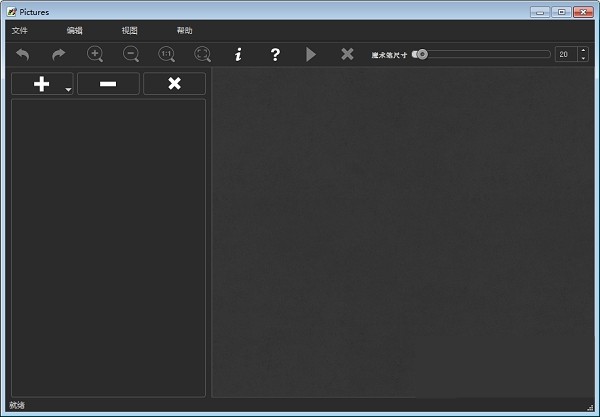Zoom in with the magnifier plus icon
The width and height of the screenshot is (600, 417).
[x=95, y=54]
